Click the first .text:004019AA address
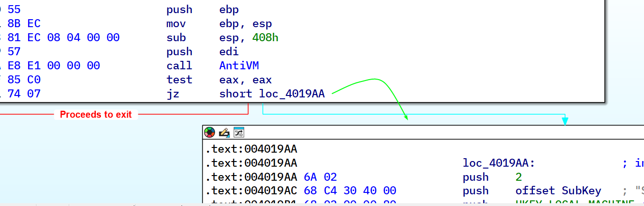 [x=251, y=149]
